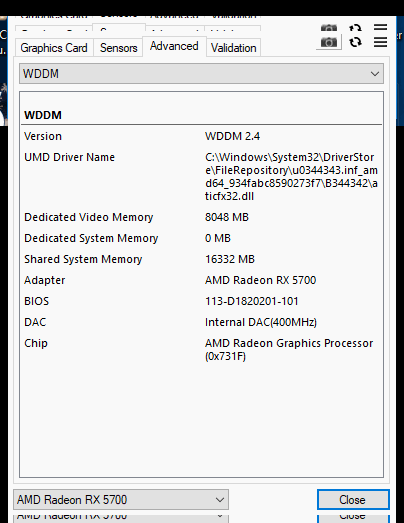
Task: Click the Shared System Memory label
Action: click(x=83, y=259)
